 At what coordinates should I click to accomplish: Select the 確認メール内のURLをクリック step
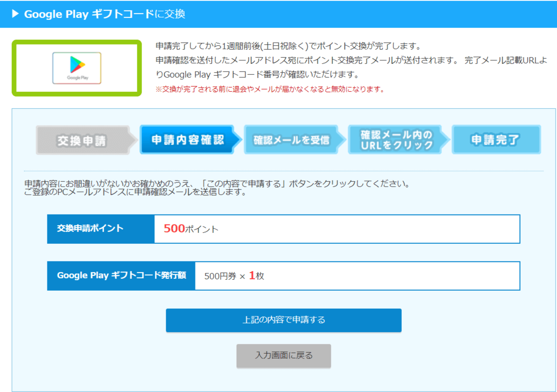(398, 140)
